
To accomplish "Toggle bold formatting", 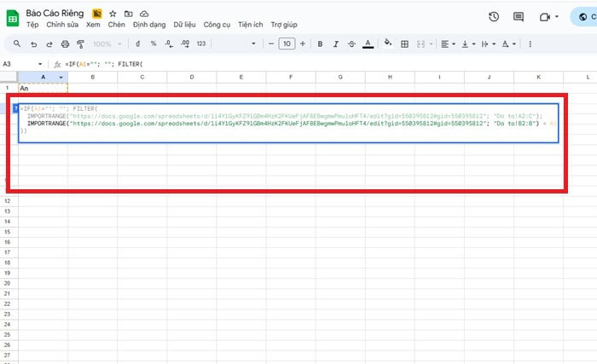I will 321,43.
